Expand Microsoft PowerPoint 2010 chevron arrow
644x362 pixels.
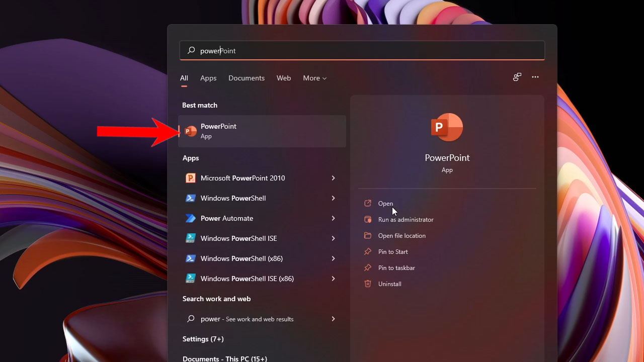[333, 178]
